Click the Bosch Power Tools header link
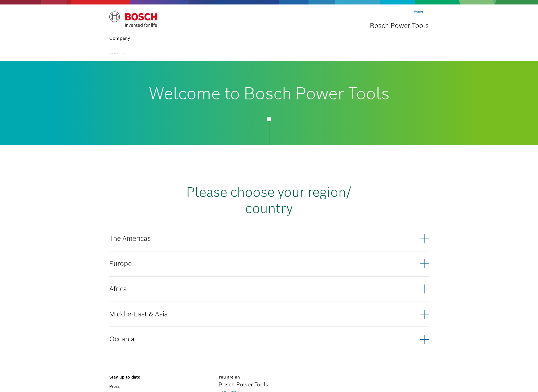Viewport: 538px width, 392px height. coord(399,25)
